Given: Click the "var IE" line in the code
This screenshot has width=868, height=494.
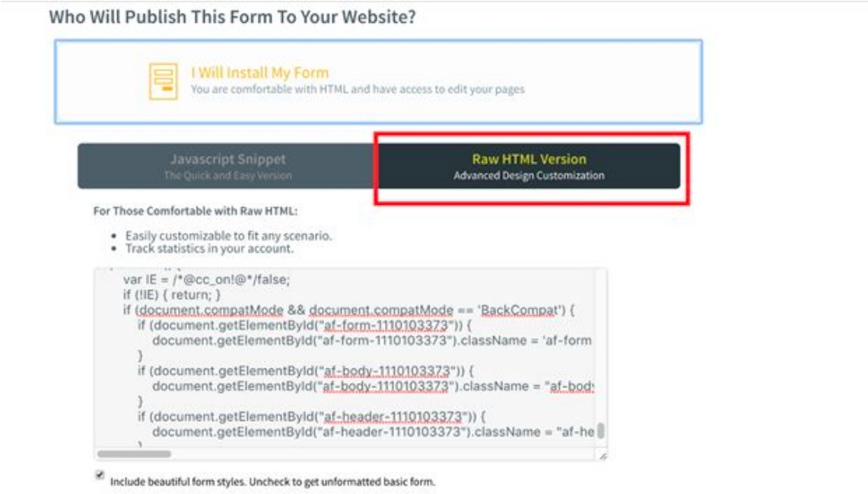Looking at the screenshot, I should [206, 279].
